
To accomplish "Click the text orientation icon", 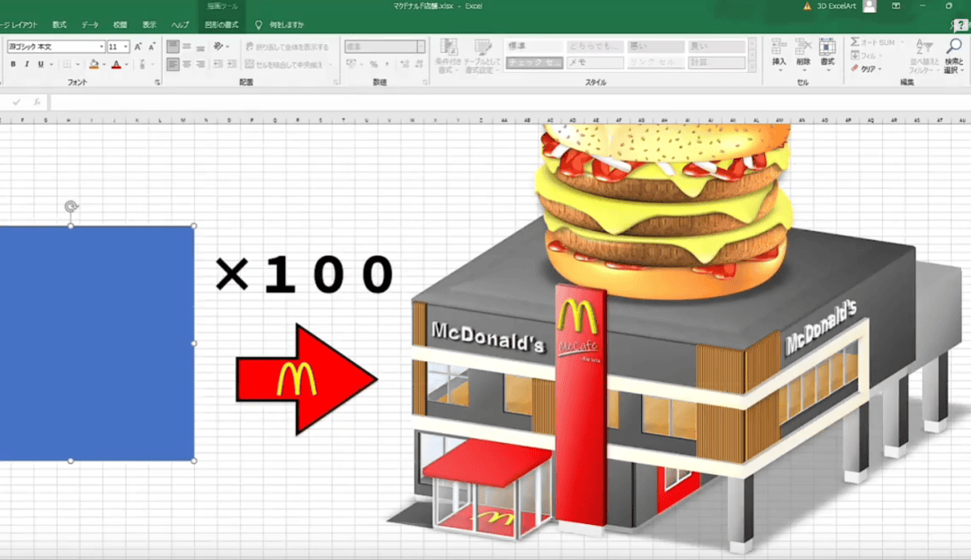I will [218, 47].
